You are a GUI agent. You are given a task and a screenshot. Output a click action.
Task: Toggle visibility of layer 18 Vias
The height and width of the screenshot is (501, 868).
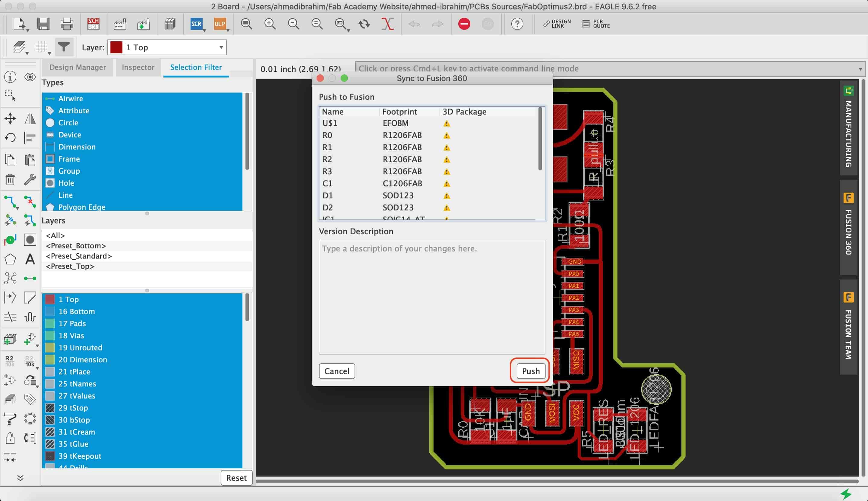(x=51, y=335)
